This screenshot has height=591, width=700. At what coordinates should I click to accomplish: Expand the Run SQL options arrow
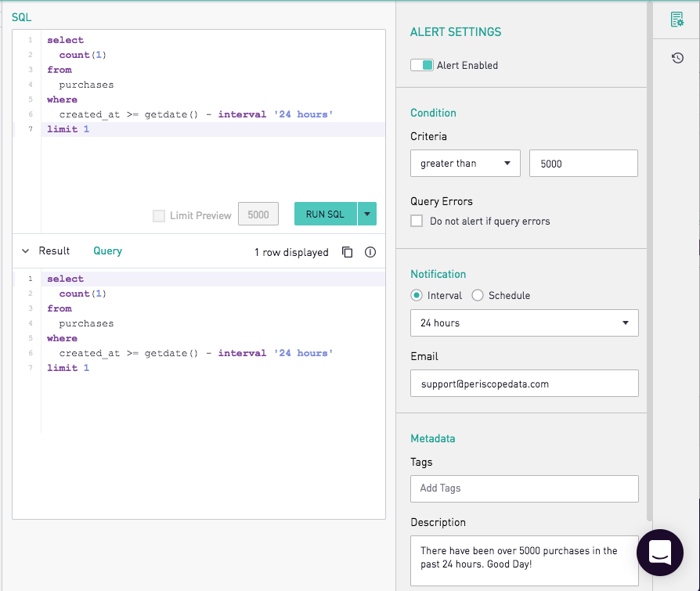(x=367, y=214)
